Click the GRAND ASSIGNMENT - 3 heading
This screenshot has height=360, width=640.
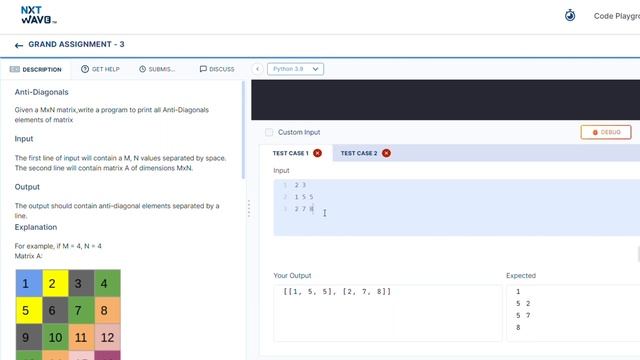(x=76, y=44)
